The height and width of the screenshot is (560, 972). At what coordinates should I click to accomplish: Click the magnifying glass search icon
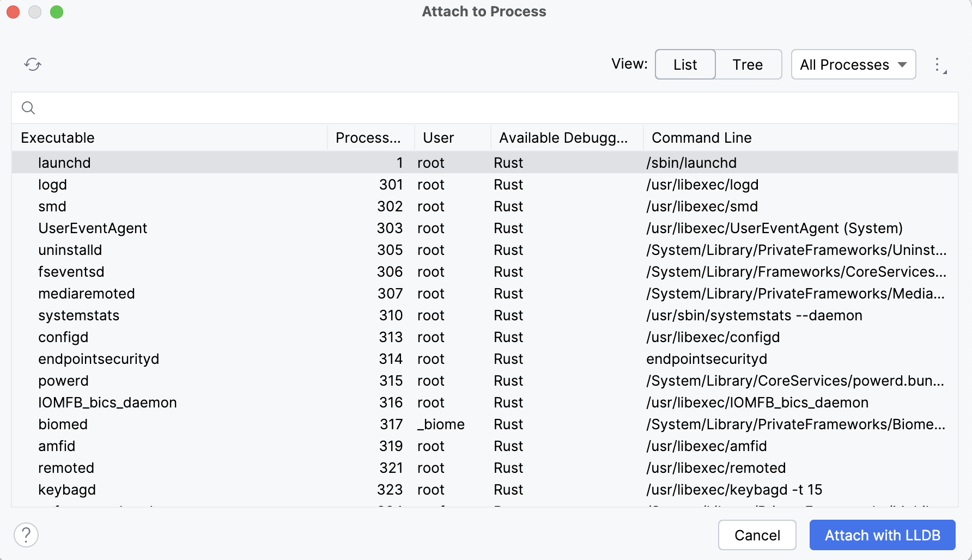click(28, 107)
